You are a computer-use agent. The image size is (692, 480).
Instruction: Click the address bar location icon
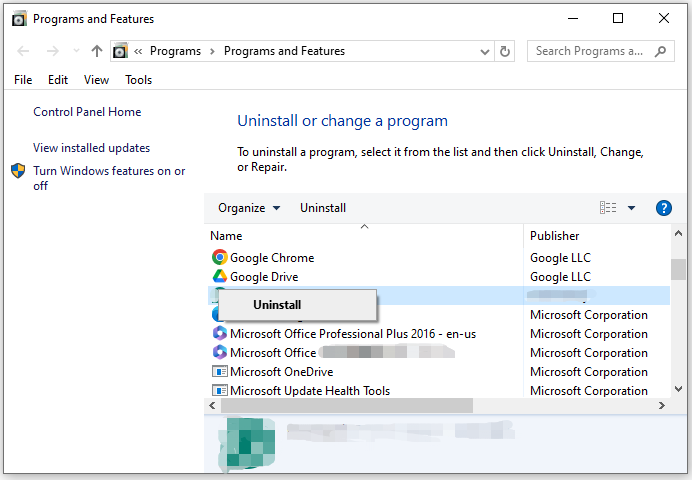[120, 51]
